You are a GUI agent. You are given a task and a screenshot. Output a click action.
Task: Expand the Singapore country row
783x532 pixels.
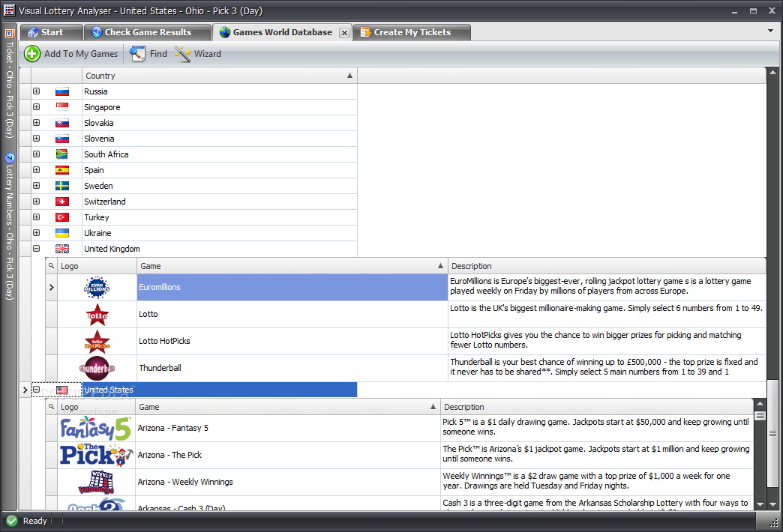(x=37, y=107)
